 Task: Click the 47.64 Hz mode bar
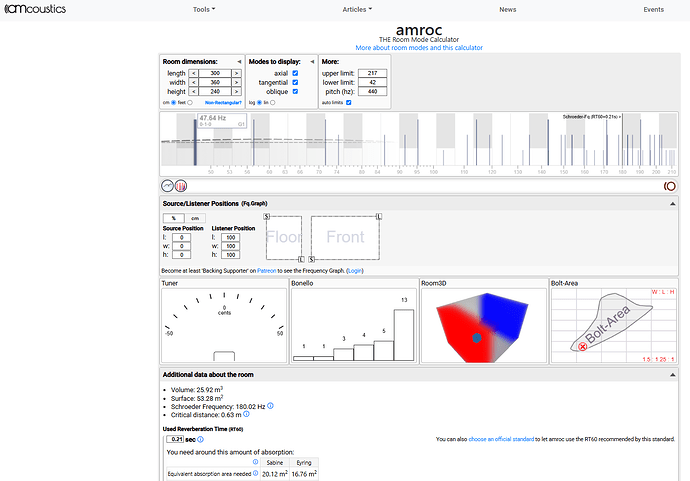click(x=195, y=142)
